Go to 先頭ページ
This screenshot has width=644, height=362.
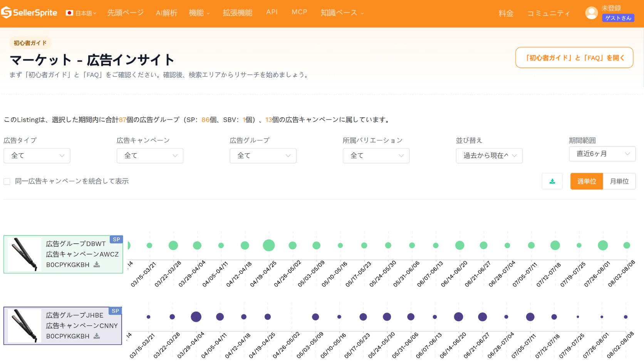click(x=125, y=13)
